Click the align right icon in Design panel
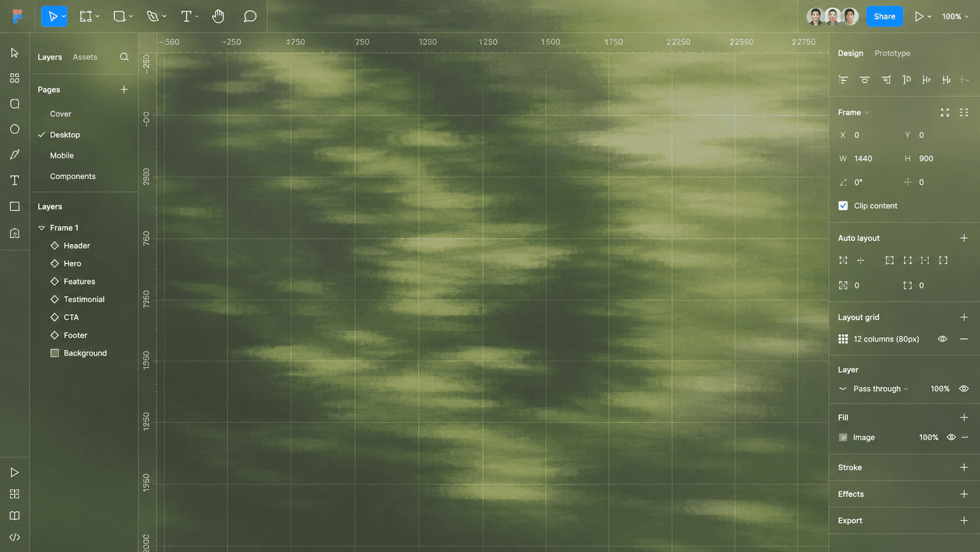Screen dimensions: 980x552 point(886,80)
